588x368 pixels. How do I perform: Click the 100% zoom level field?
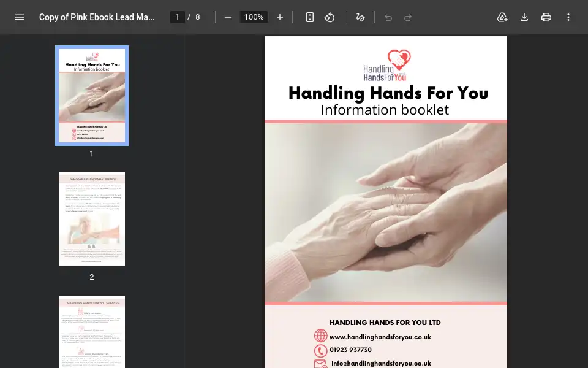[254, 17]
